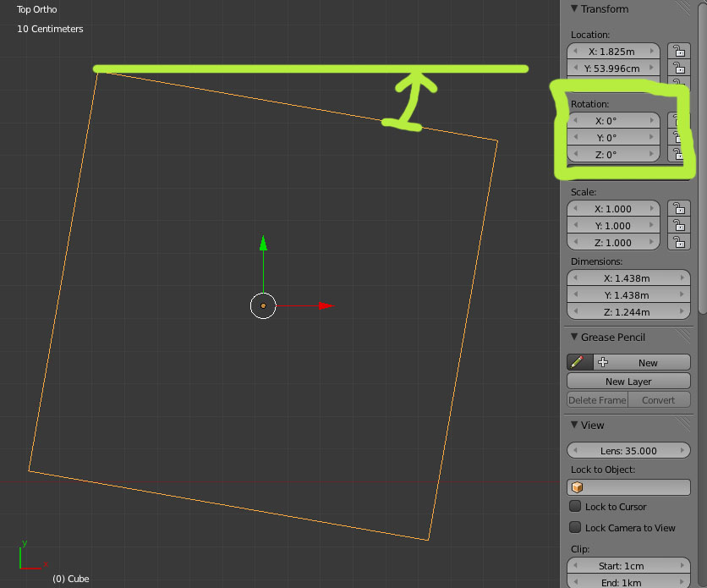707x588 pixels.
Task: Click the Grease Pencil pencil icon
Action: pos(579,362)
